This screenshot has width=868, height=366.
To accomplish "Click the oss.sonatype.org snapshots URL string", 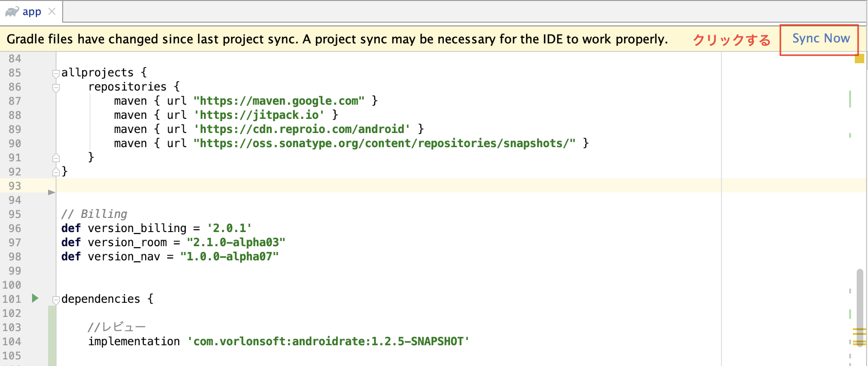I will coord(385,143).
